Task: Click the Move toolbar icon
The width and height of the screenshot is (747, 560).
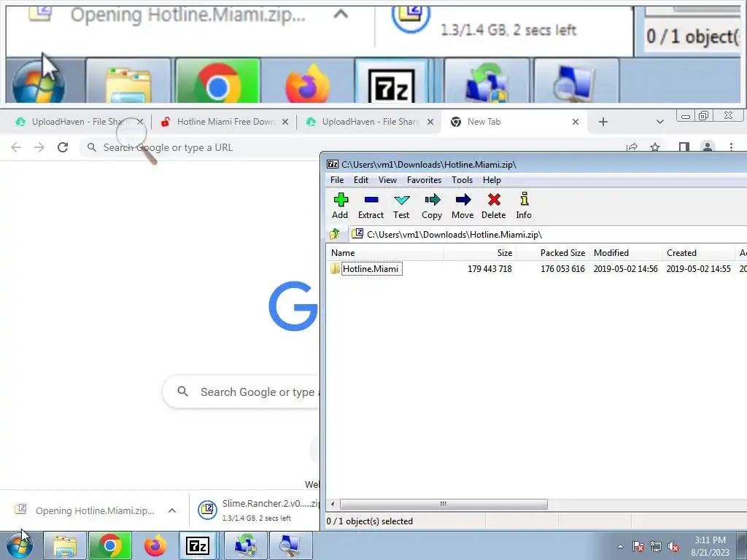Action: pos(462,206)
